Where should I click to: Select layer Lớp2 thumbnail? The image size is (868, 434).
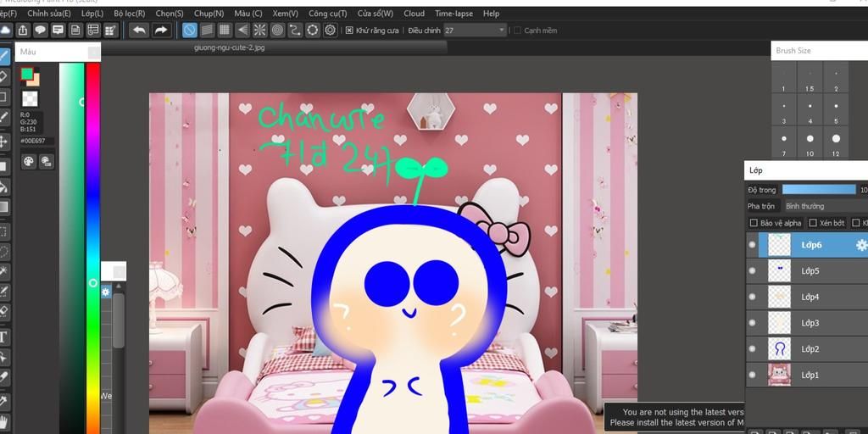(x=780, y=348)
